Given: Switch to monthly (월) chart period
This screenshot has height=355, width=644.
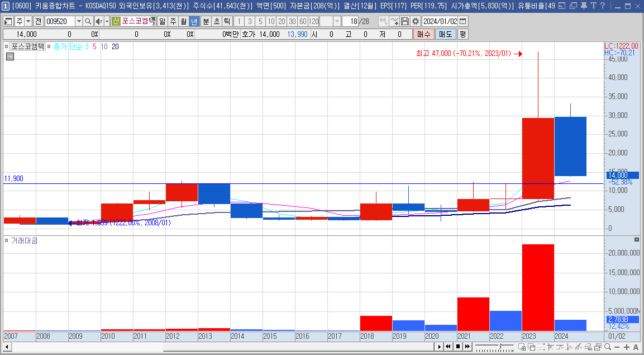Looking at the screenshot, I should pos(184,21).
